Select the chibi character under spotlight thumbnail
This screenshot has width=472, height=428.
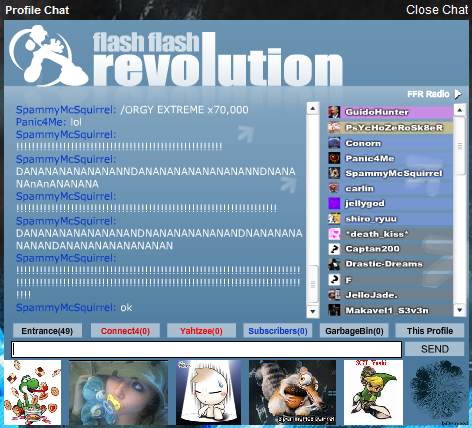click(x=208, y=392)
